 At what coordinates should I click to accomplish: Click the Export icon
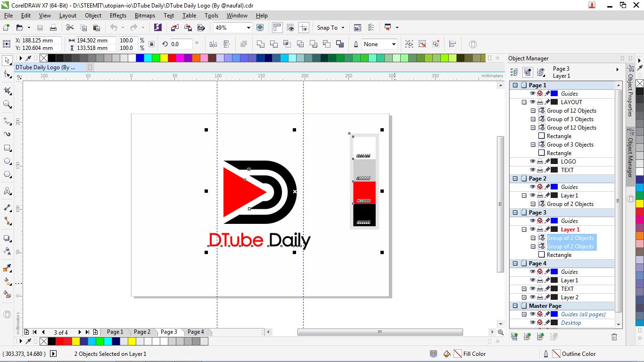click(x=187, y=28)
